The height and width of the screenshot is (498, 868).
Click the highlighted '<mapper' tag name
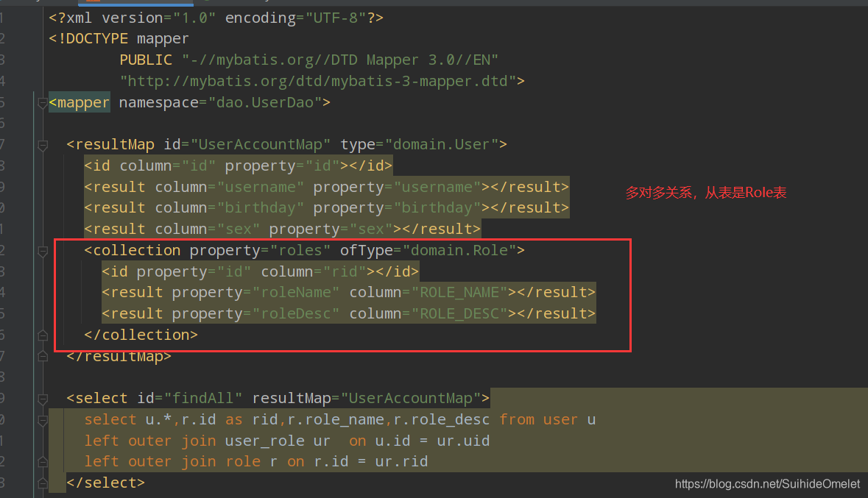point(80,103)
